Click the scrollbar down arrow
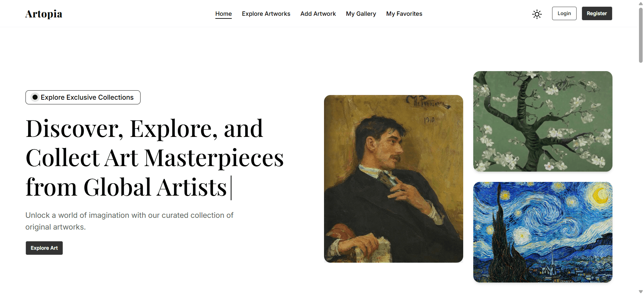 click(x=641, y=292)
